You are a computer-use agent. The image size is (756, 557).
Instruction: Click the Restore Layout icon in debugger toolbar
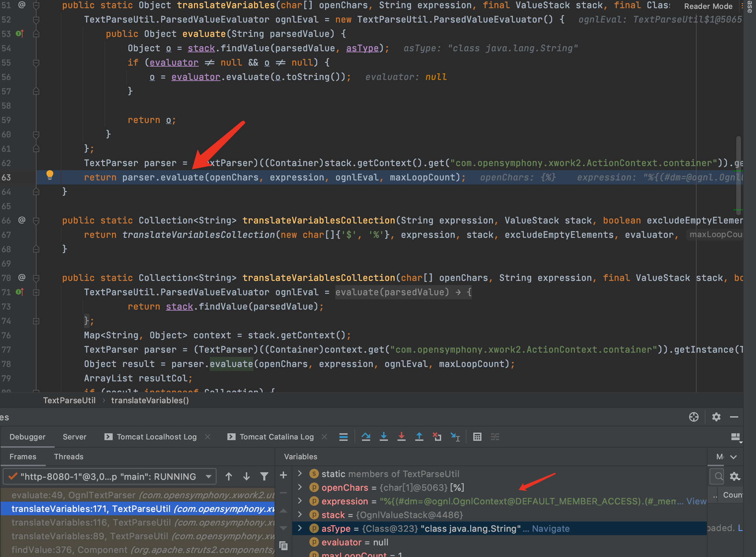pyautogui.click(x=736, y=437)
